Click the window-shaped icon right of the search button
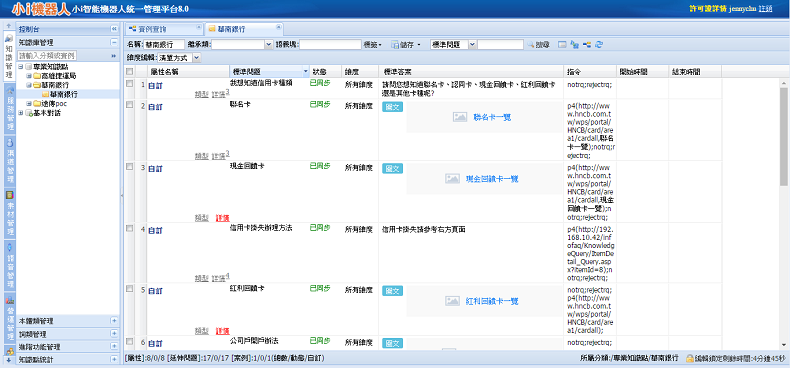Viewport: 790px width, 368px height. point(562,45)
